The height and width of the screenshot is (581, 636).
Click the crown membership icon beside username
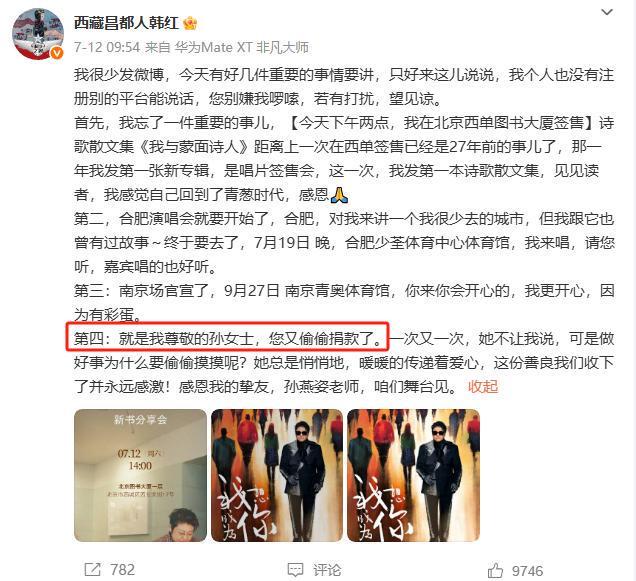(190, 23)
